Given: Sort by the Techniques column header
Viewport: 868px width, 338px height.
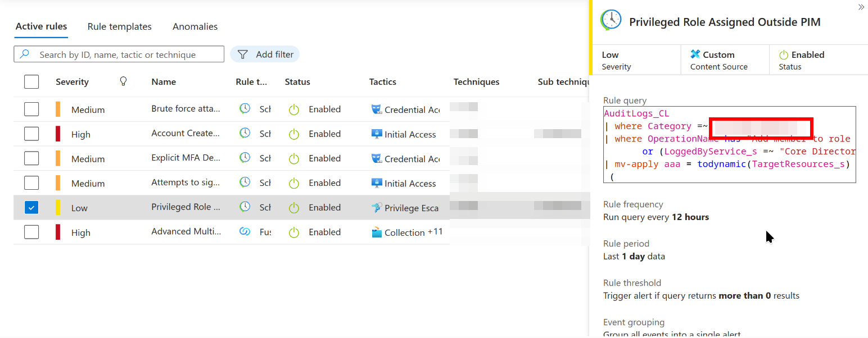Looking at the screenshot, I should (x=476, y=82).
